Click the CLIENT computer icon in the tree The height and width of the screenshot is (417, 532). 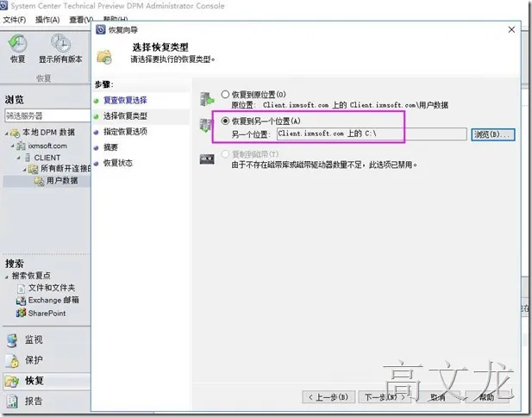[x=28, y=158]
